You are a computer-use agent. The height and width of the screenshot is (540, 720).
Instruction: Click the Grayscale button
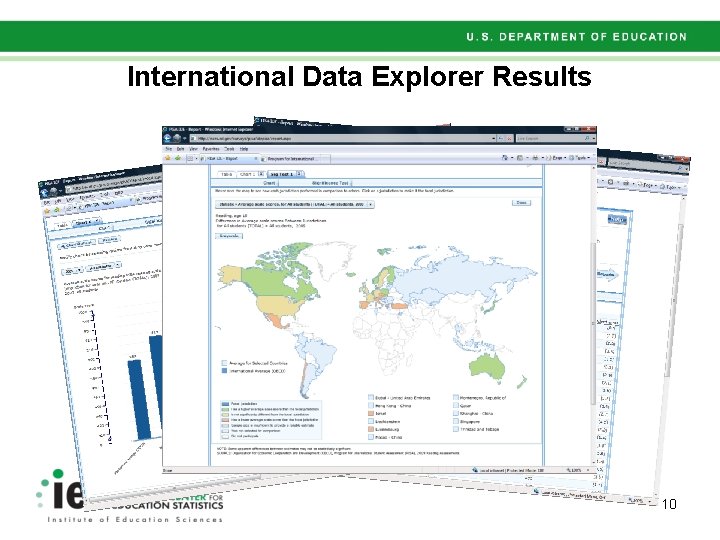[229, 236]
